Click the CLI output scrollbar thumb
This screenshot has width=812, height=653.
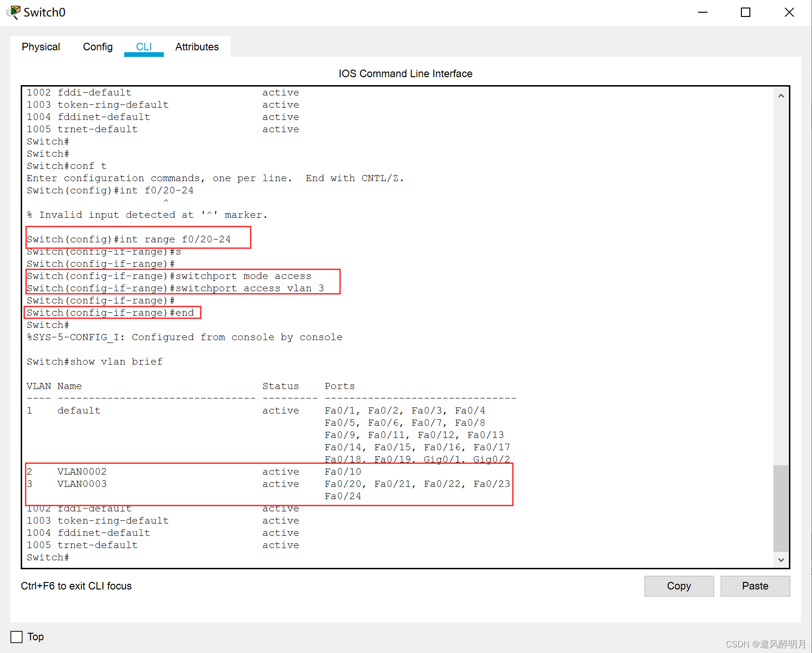tap(781, 508)
